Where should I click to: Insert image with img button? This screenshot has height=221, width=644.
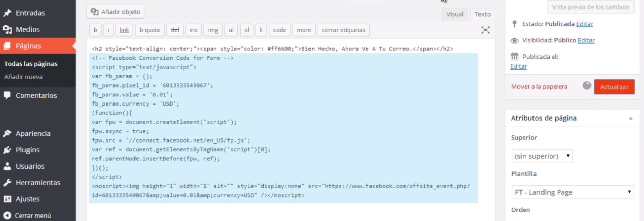[213, 30]
